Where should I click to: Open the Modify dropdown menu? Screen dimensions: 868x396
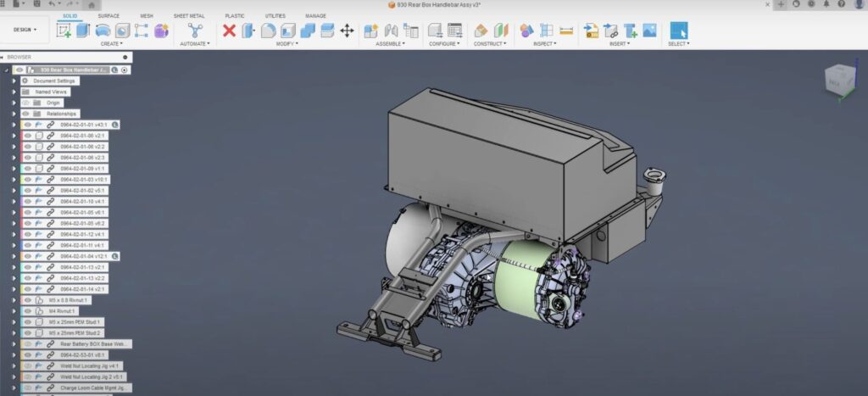tap(286, 43)
